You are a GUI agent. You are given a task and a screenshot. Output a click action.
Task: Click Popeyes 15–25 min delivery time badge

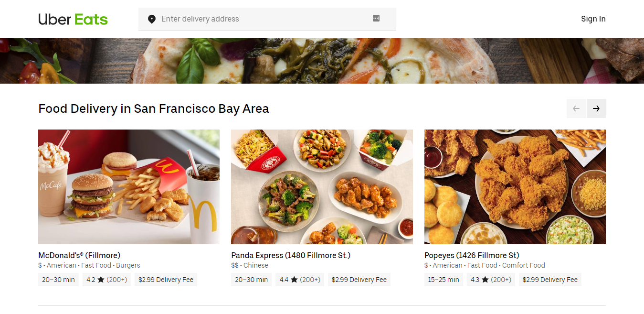443,280
